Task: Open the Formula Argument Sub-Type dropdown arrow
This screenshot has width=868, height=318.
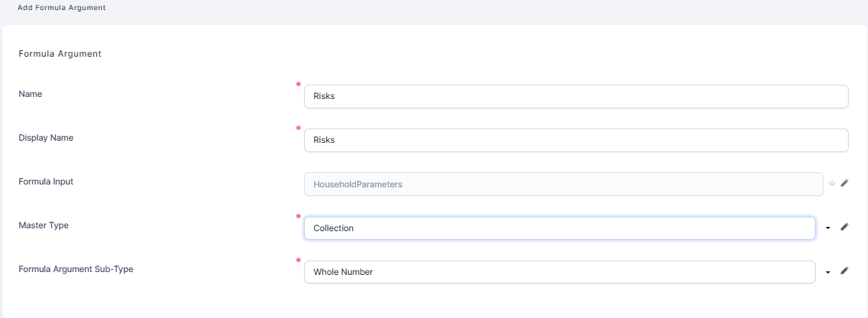Action: point(828,272)
